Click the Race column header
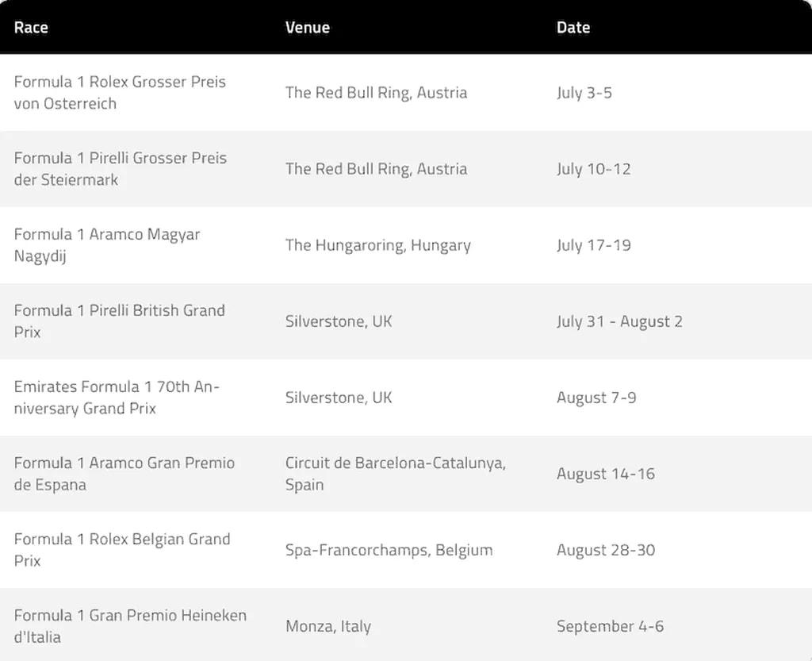Viewport: 812px width, 661px height. coord(31,27)
